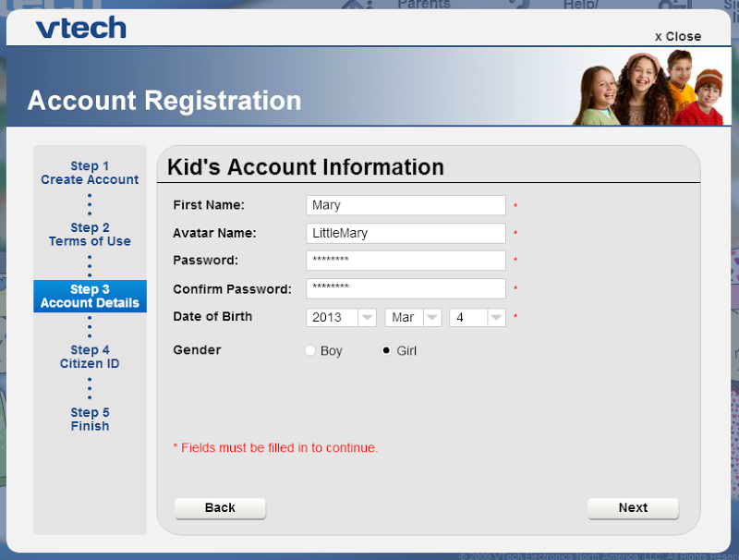
Task: Click the Confirm Password field
Action: pos(406,288)
